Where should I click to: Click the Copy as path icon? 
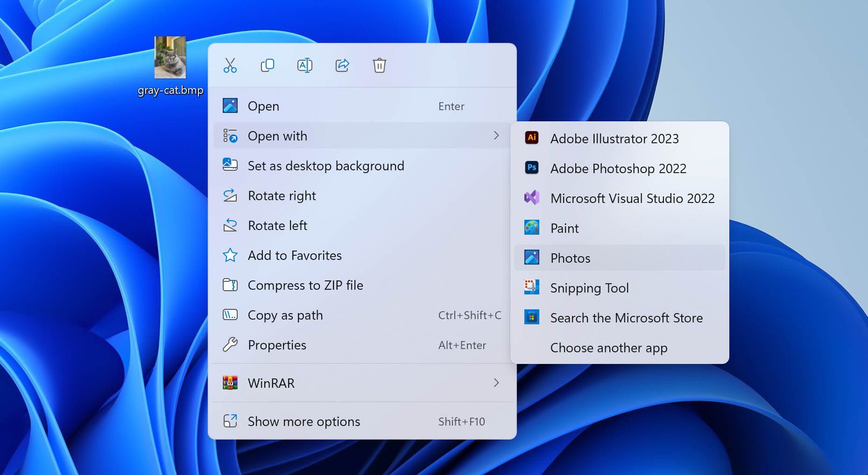(230, 315)
